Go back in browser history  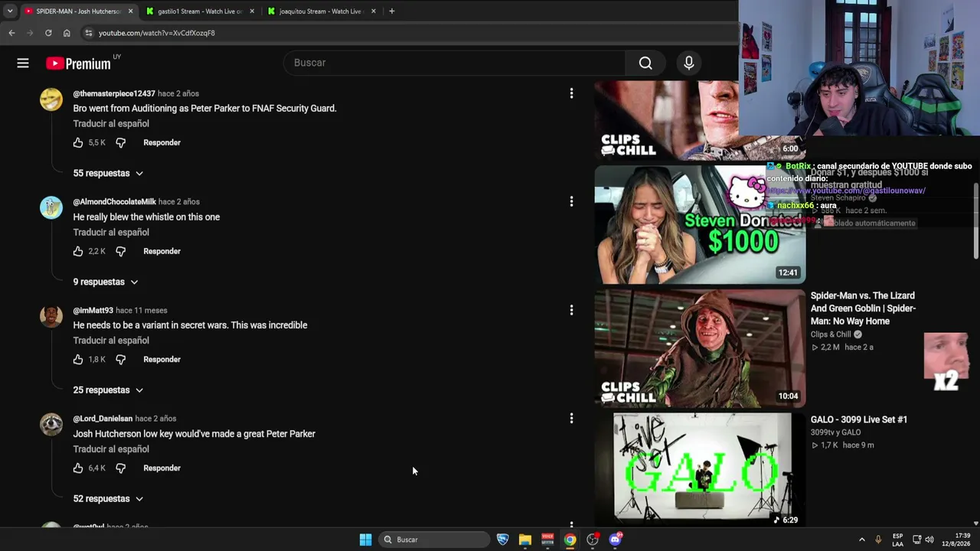point(11,33)
